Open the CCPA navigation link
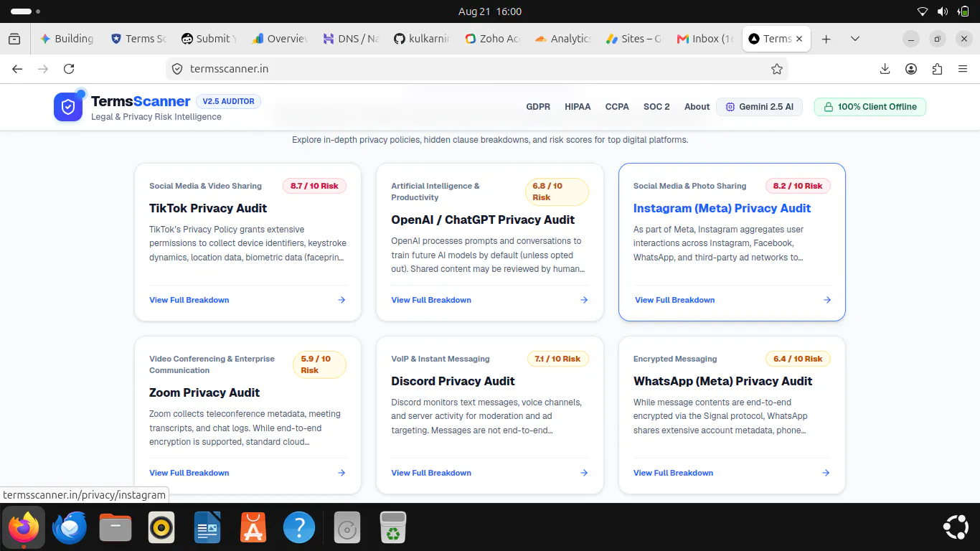980x551 pixels. (617, 107)
